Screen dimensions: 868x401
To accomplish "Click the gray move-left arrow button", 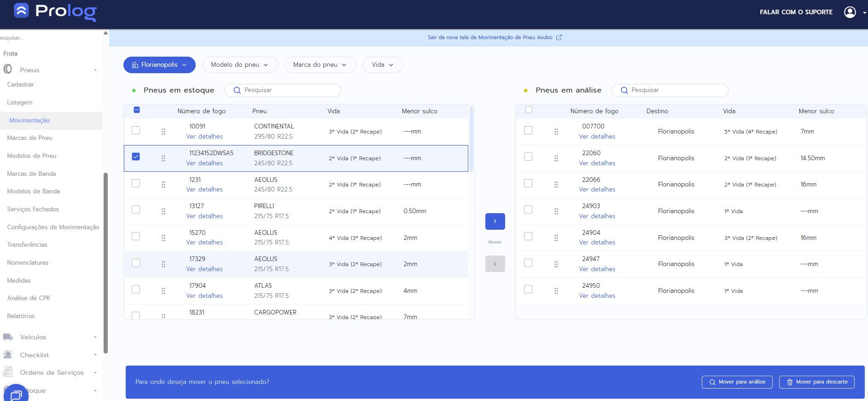I will pos(495,264).
